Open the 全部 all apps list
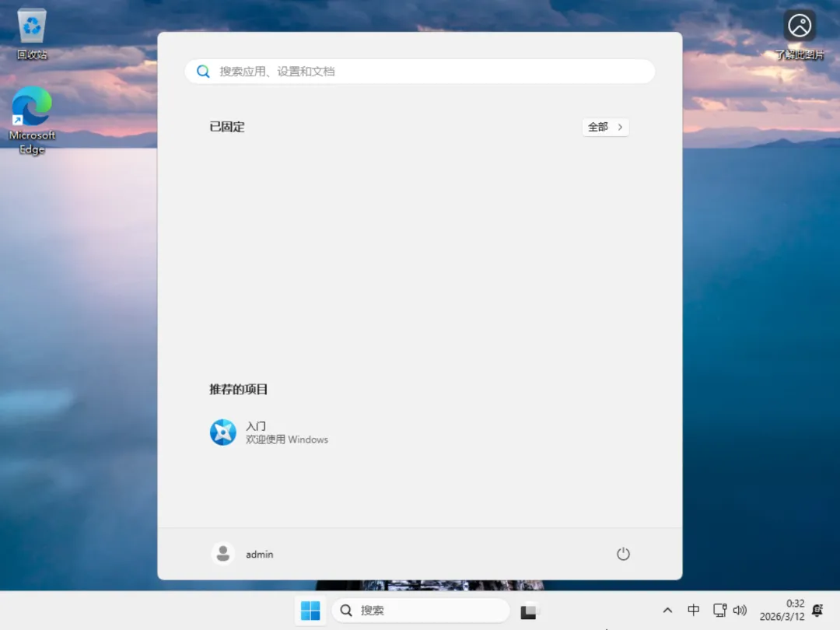 605,127
